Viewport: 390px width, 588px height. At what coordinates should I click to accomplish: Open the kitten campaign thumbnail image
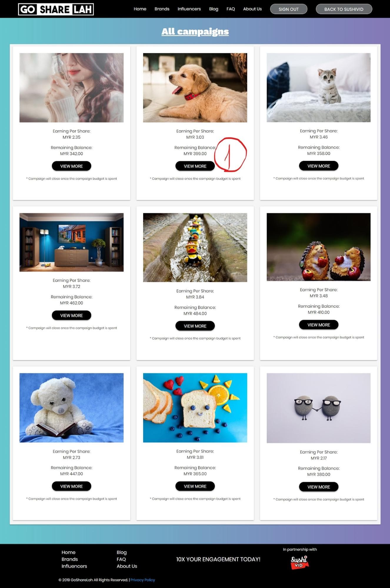[319, 87]
